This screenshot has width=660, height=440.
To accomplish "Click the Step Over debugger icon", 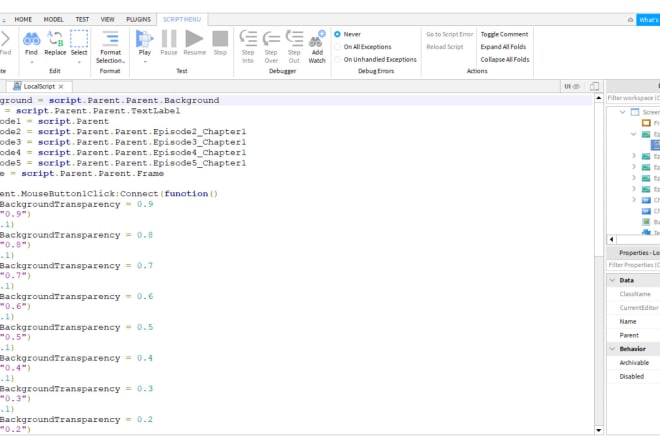I will (271, 40).
